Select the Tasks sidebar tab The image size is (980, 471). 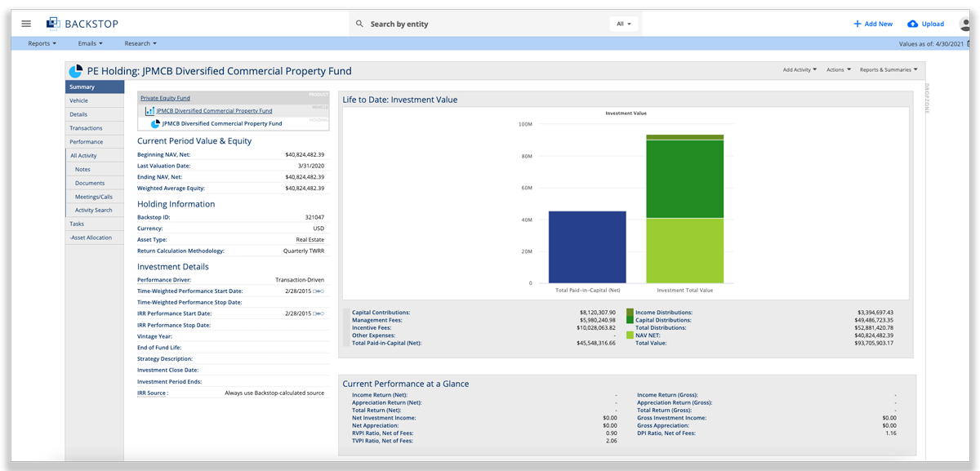(x=94, y=224)
